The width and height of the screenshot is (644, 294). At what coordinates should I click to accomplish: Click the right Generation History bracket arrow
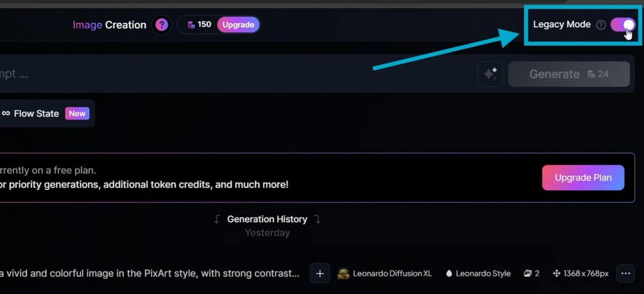point(317,219)
